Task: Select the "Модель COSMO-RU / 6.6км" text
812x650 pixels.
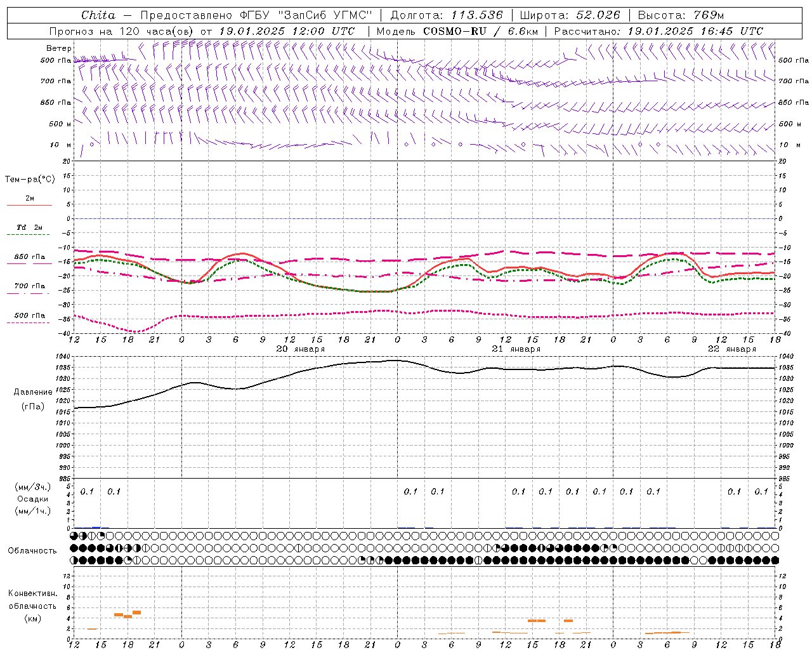Action: coord(457,31)
